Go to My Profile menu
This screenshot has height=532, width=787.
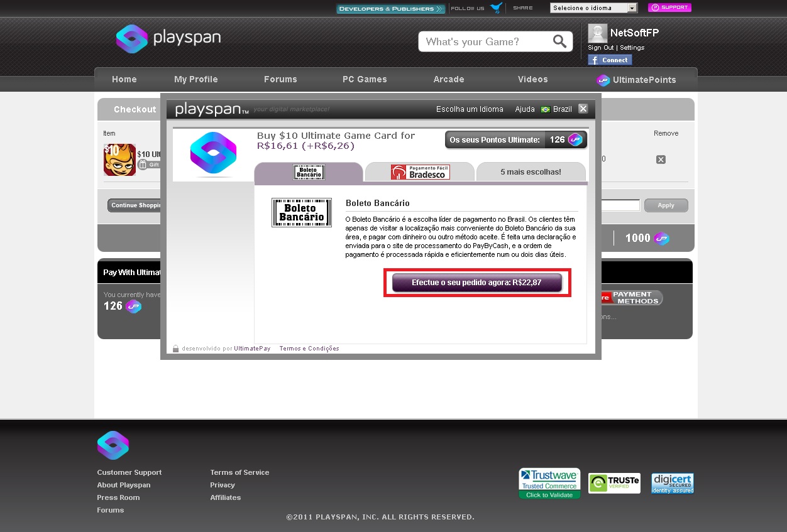[196, 79]
